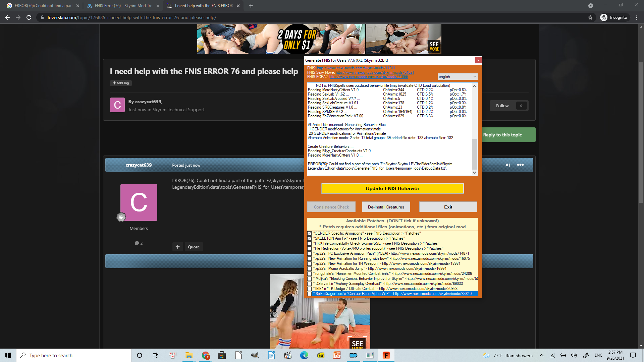Close the Generate FNIS for Users window
This screenshot has width=644, height=362.
coord(478,60)
